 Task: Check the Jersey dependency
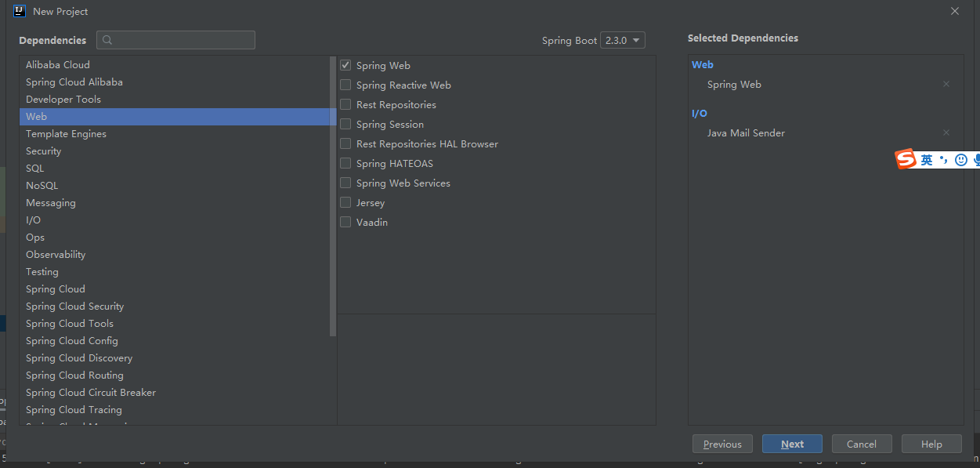coord(345,202)
